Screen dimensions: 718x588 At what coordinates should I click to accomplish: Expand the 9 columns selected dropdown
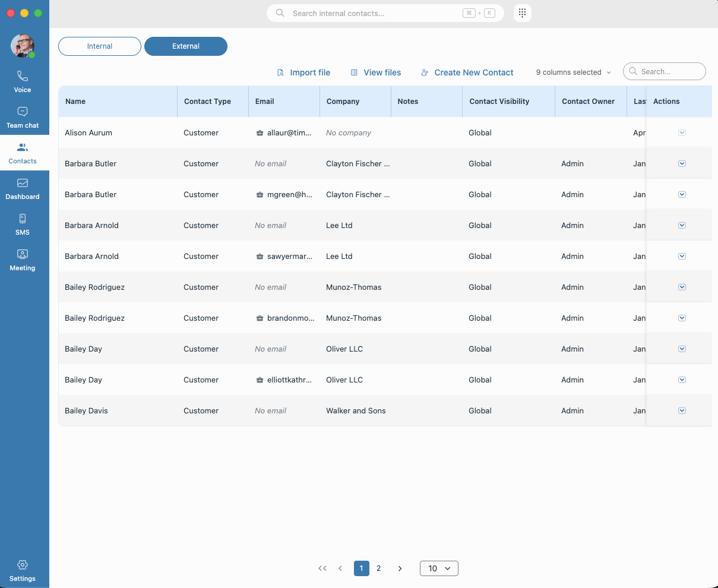coord(572,72)
